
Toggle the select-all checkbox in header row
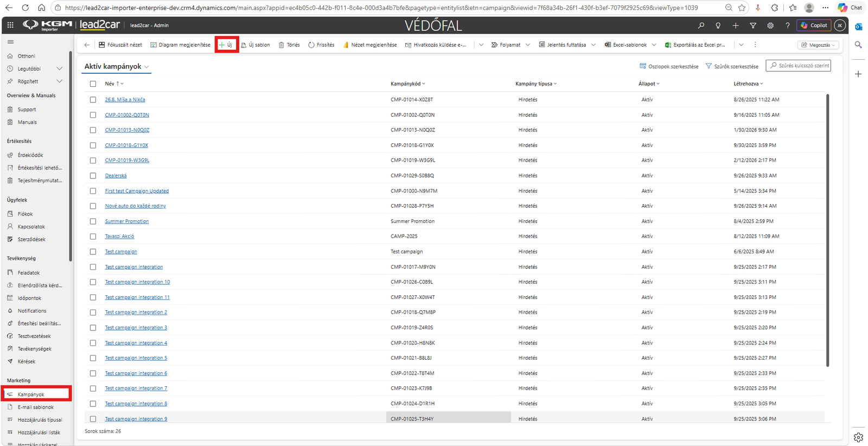[x=93, y=84]
